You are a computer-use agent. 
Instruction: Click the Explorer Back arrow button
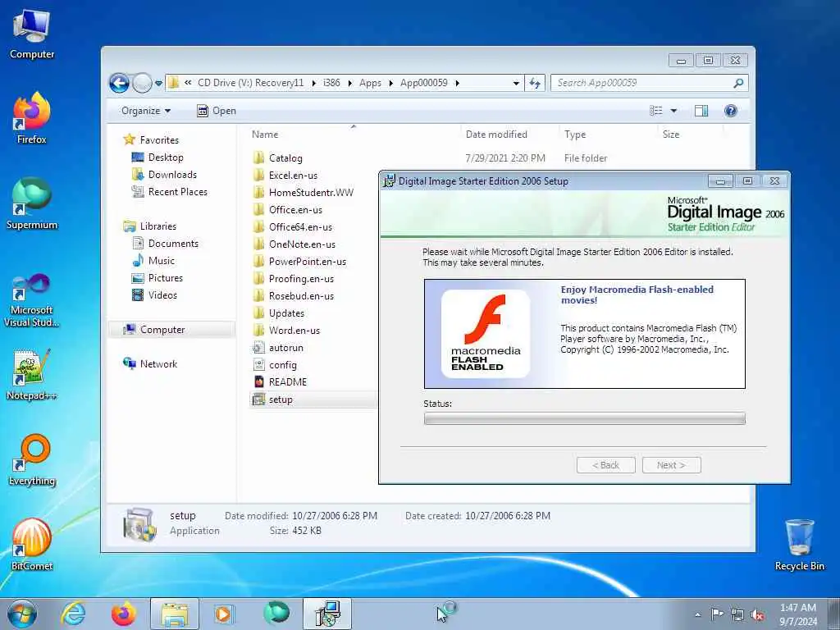pyautogui.click(x=119, y=83)
